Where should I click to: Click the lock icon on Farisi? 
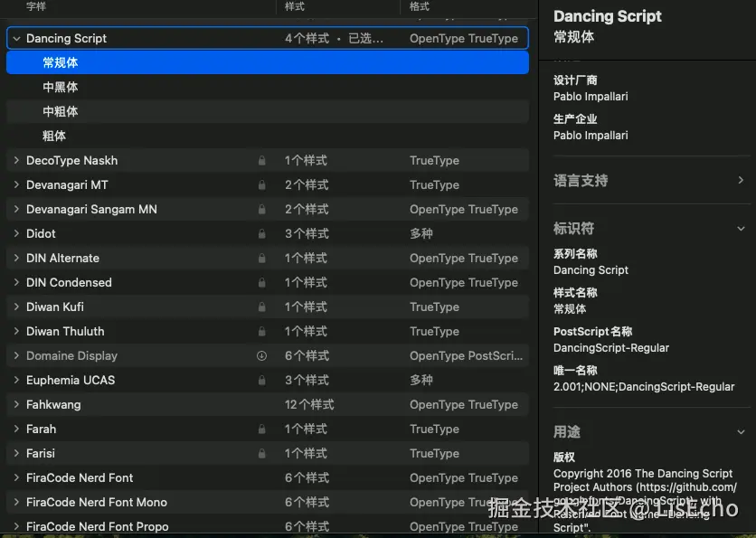pos(262,454)
